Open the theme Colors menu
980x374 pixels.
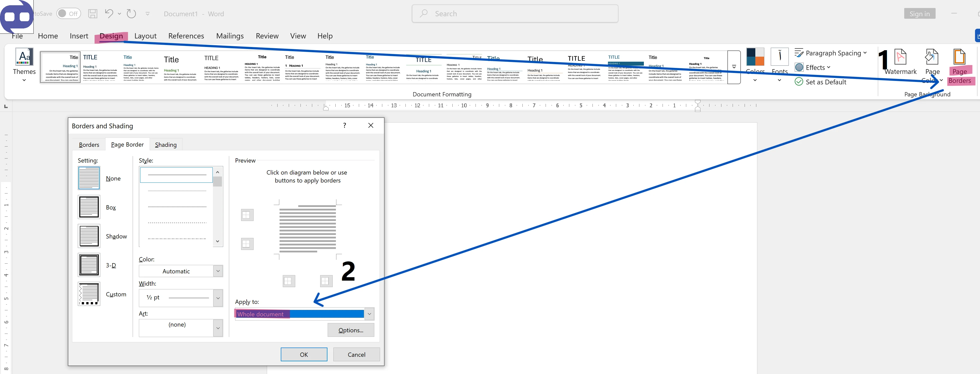pos(755,65)
